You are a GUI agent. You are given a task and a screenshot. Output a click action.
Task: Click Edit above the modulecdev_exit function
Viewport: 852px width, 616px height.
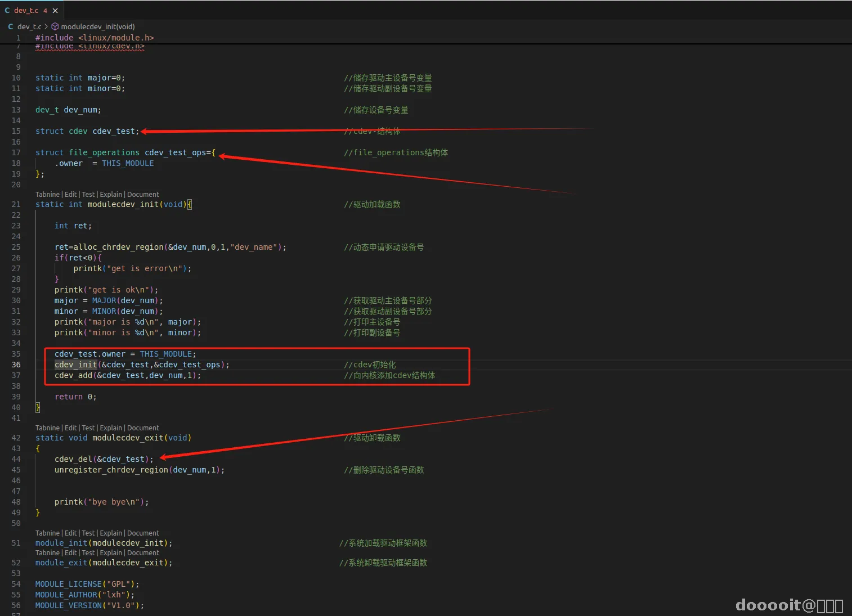click(70, 428)
